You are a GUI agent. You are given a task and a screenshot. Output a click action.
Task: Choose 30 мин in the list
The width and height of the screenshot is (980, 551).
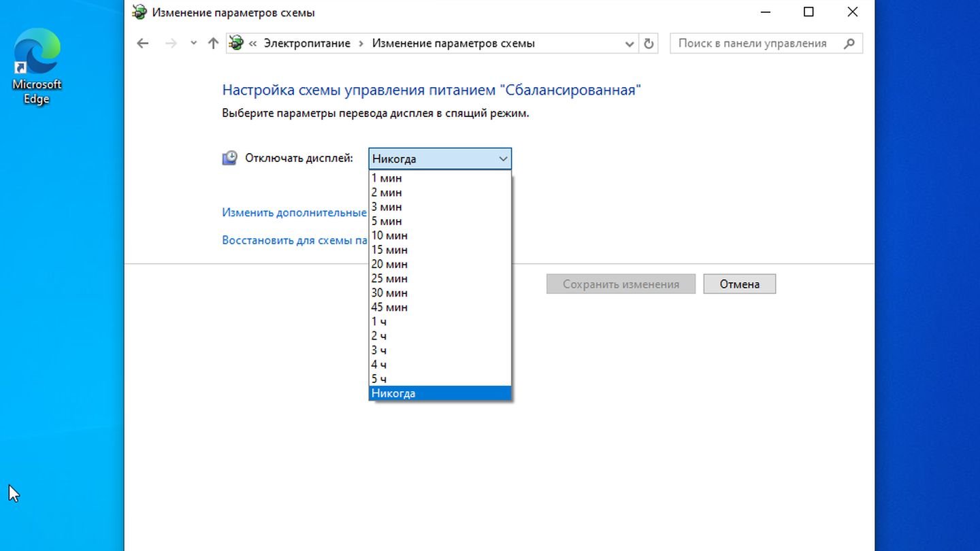pyautogui.click(x=440, y=293)
